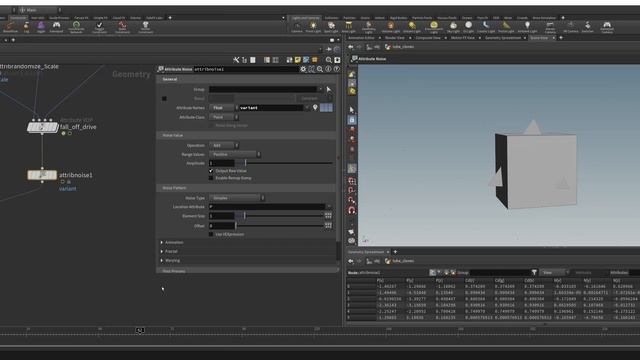Image resolution: width=640 pixels, height=360 pixels.
Task: Click the Spot Light shelf tool
Action: click(331, 27)
